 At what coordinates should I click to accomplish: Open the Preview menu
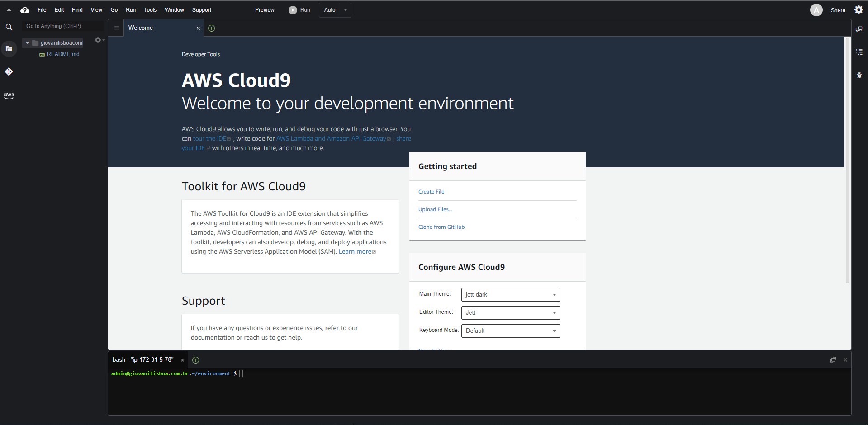pyautogui.click(x=265, y=10)
